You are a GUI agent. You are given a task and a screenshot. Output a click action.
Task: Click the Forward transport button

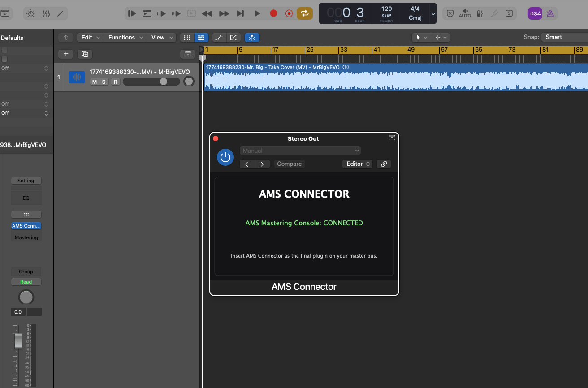224,13
